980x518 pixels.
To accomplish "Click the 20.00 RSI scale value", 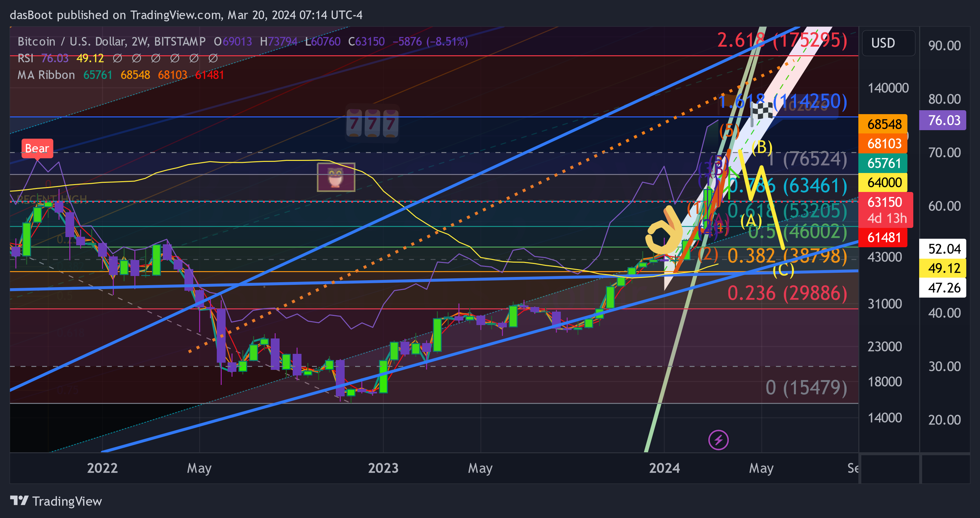I will [944, 420].
